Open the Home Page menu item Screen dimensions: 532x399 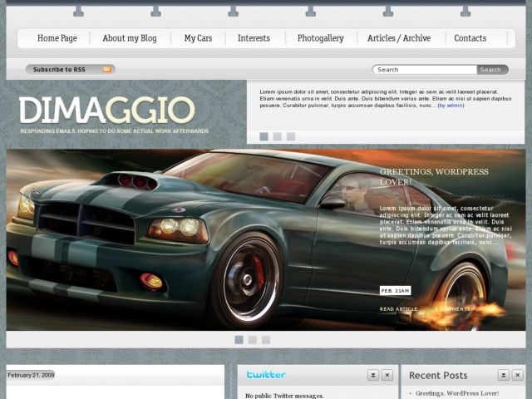coord(57,38)
